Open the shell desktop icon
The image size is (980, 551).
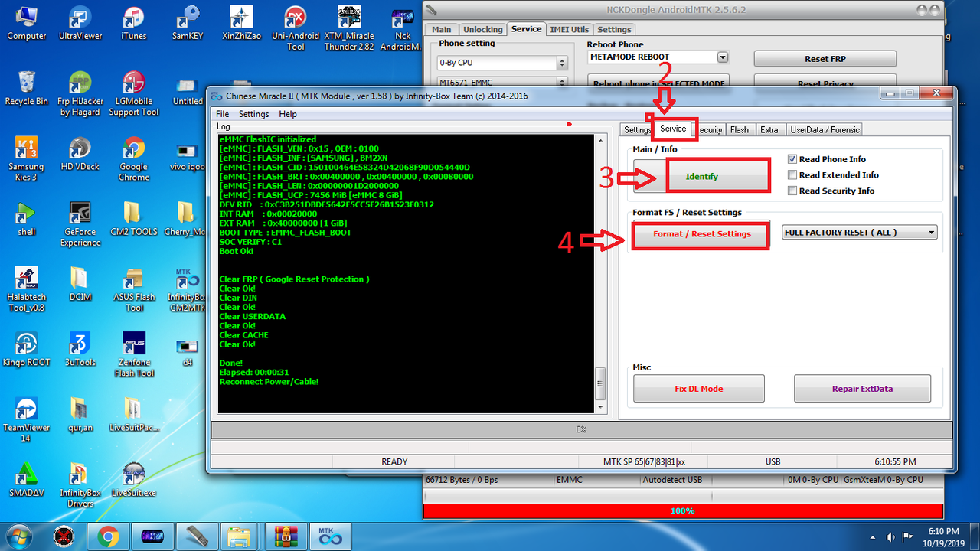(27, 219)
